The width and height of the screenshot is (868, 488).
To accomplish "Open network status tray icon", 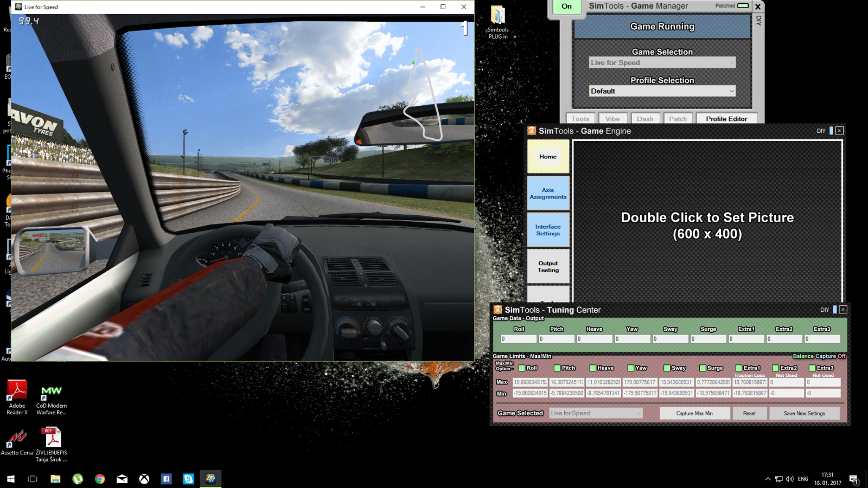I will tap(779, 479).
